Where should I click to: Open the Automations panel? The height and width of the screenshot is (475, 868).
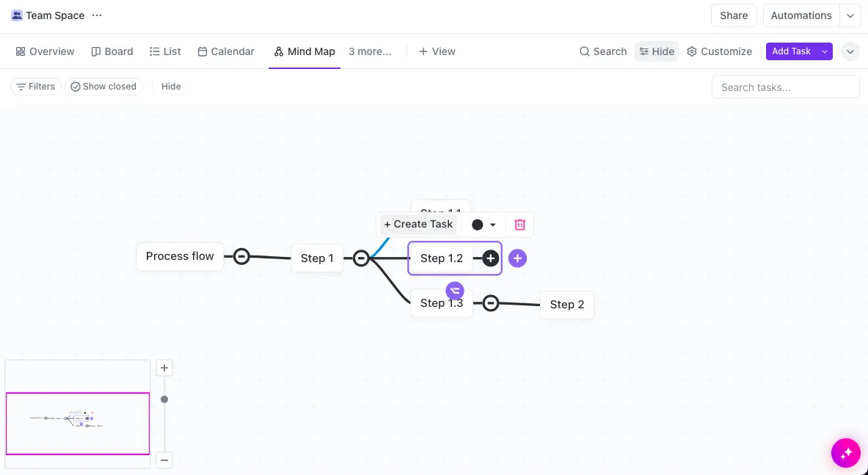(801, 15)
